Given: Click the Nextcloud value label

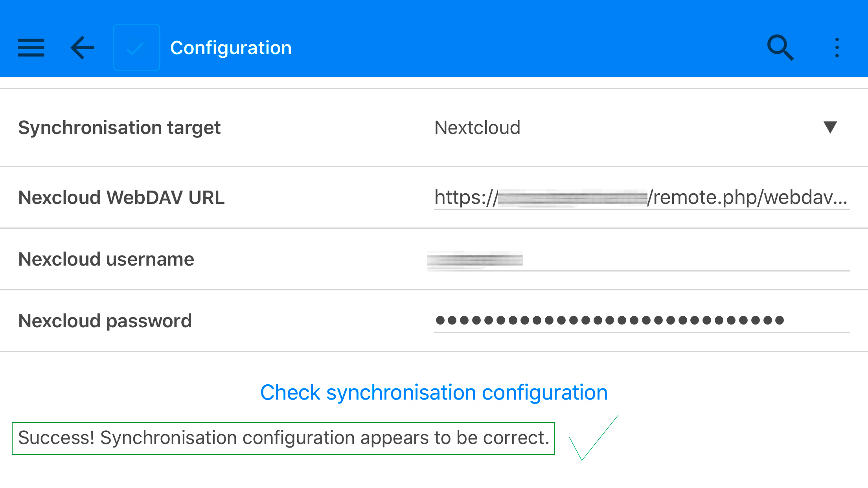Looking at the screenshot, I should 477,127.
